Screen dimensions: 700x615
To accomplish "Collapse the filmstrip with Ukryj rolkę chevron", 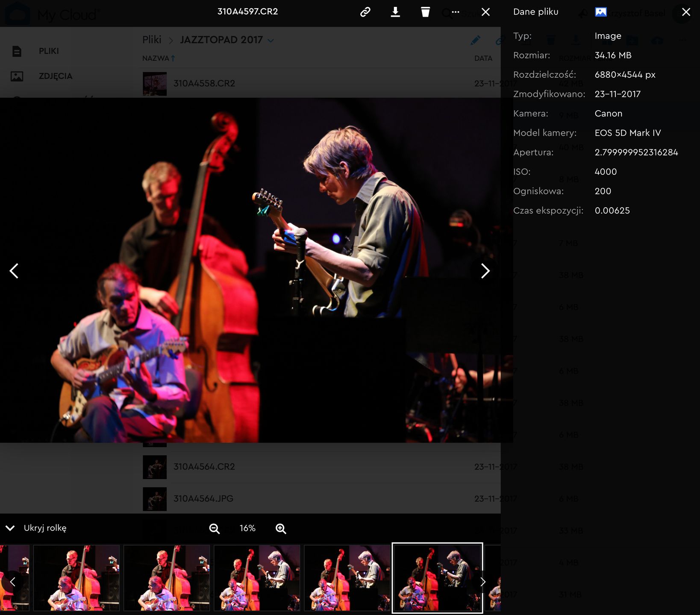I will [10, 528].
